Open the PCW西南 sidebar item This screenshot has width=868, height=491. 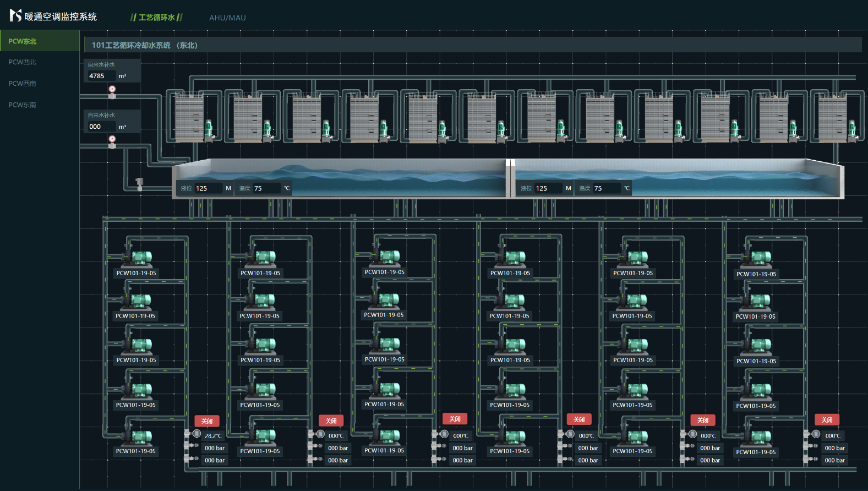coord(23,84)
